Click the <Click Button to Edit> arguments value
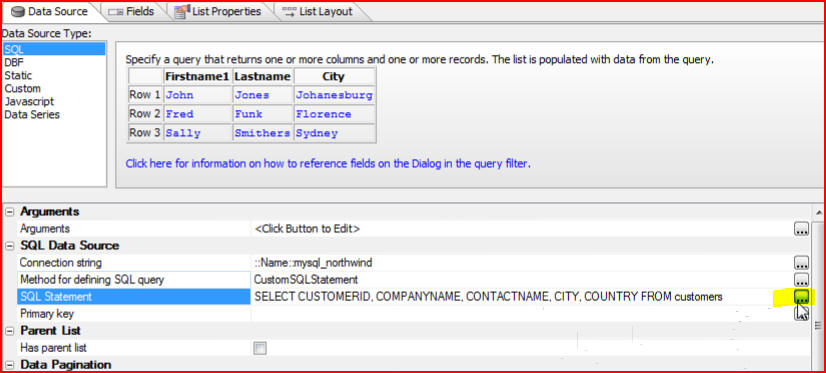The height and width of the screenshot is (373, 826). 307,229
